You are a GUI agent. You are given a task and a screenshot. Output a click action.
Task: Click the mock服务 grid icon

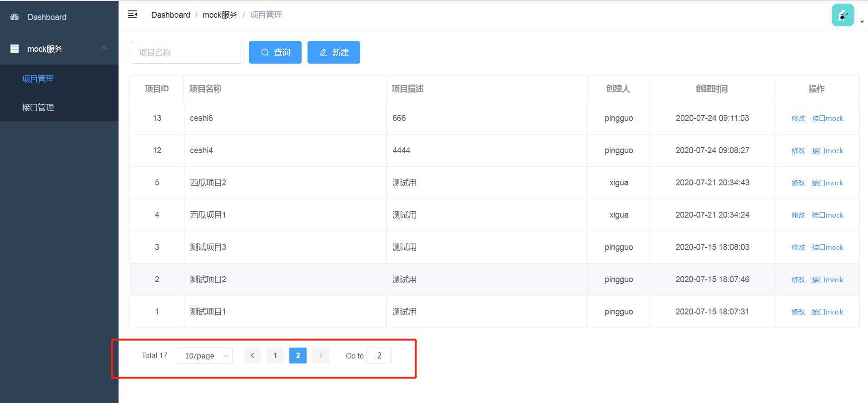(15, 49)
